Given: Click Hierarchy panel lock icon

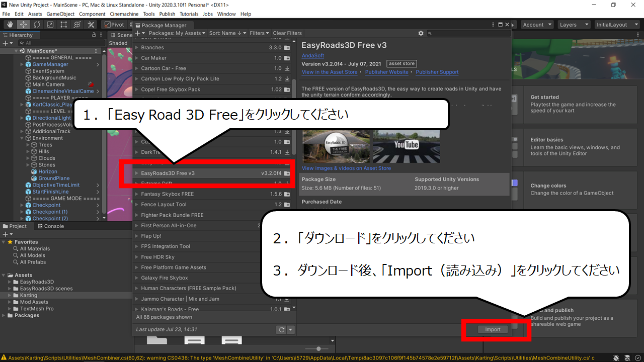Looking at the screenshot, I should click(x=94, y=35).
